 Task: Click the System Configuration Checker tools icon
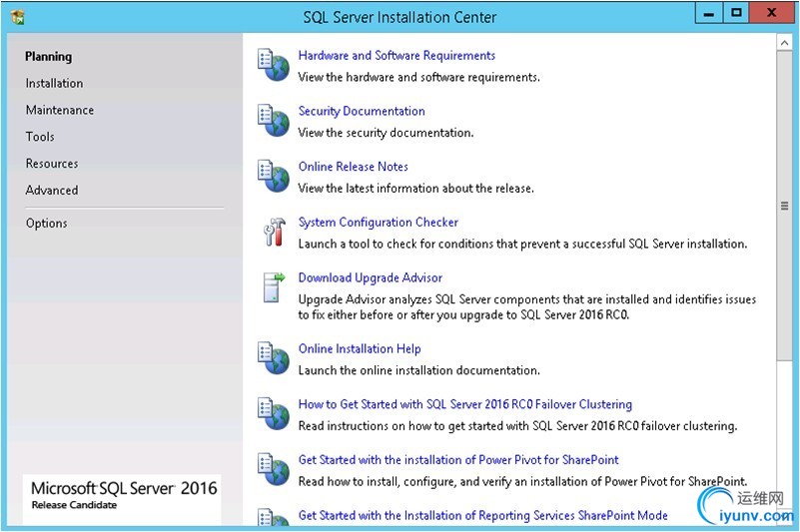point(275,233)
